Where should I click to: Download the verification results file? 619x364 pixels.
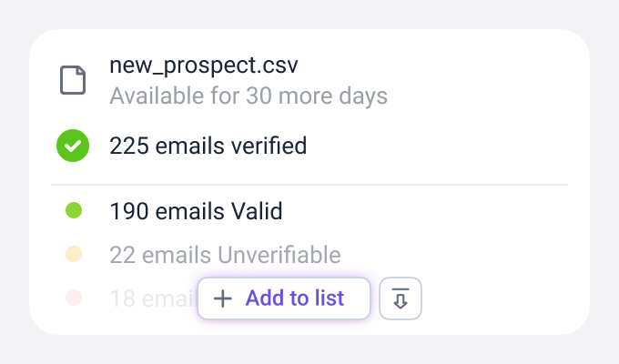[x=400, y=298]
